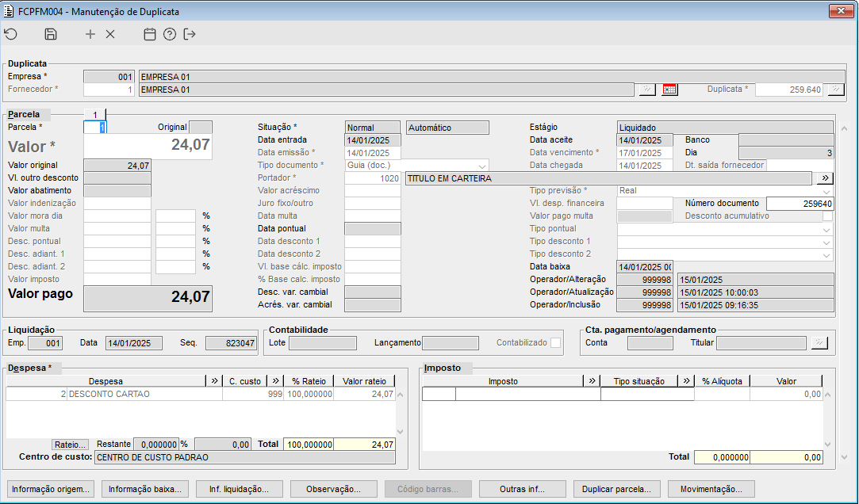This screenshot has width=859, height=504.
Task: Open the Tipo desconto 1 dropdown
Action: pyautogui.click(x=826, y=242)
